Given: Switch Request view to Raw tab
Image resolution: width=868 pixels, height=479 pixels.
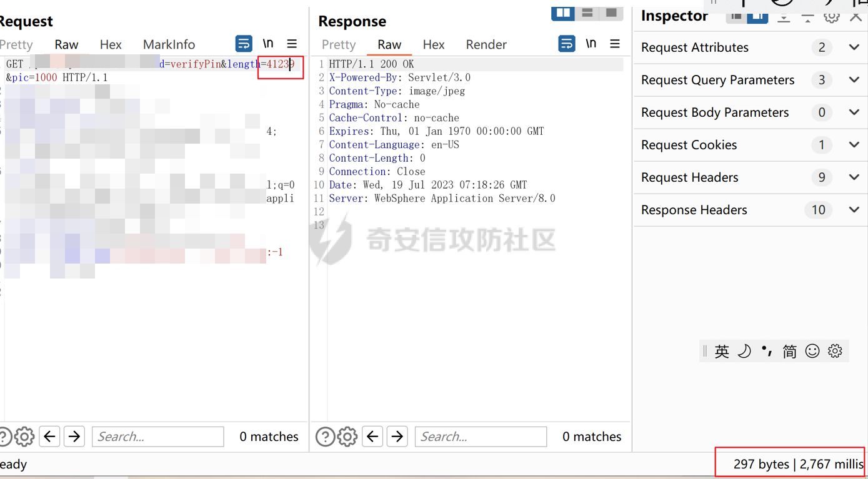Looking at the screenshot, I should [66, 44].
